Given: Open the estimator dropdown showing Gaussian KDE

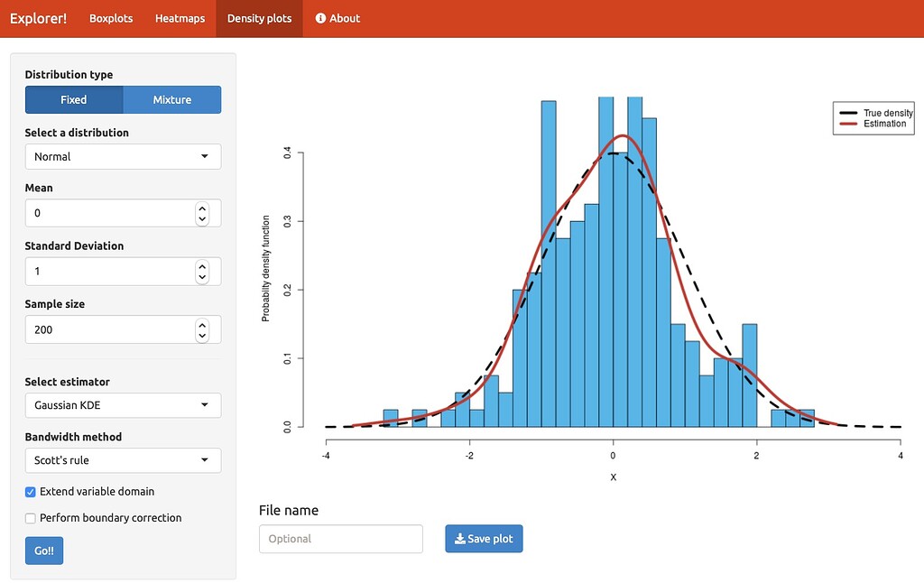Looking at the screenshot, I should pos(123,405).
